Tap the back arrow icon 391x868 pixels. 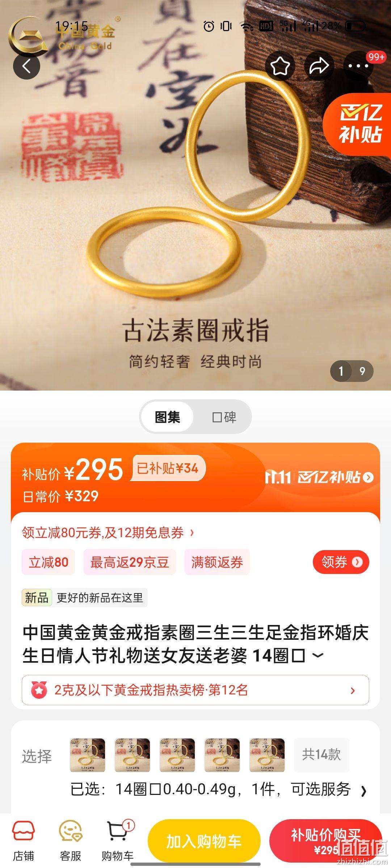[x=26, y=66]
